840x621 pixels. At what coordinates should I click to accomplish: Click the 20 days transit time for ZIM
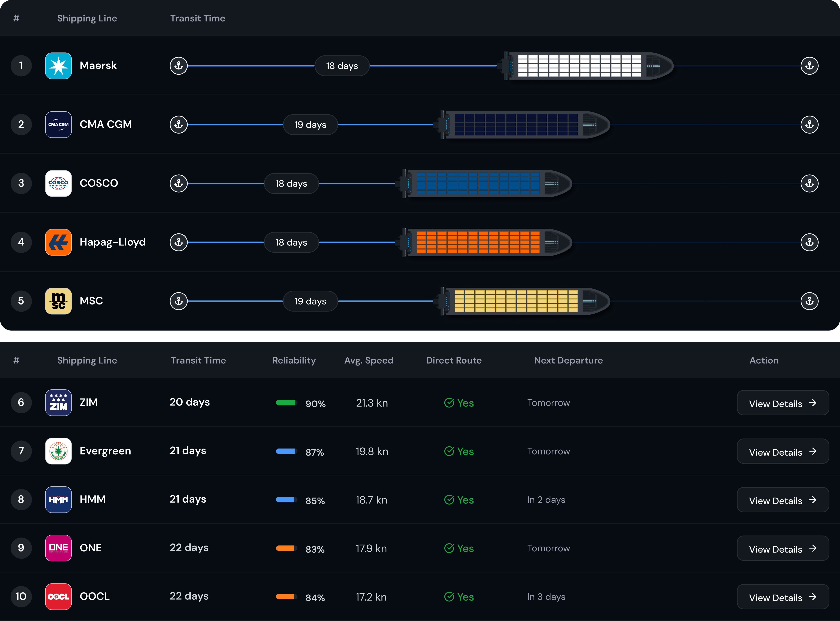tap(190, 402)
